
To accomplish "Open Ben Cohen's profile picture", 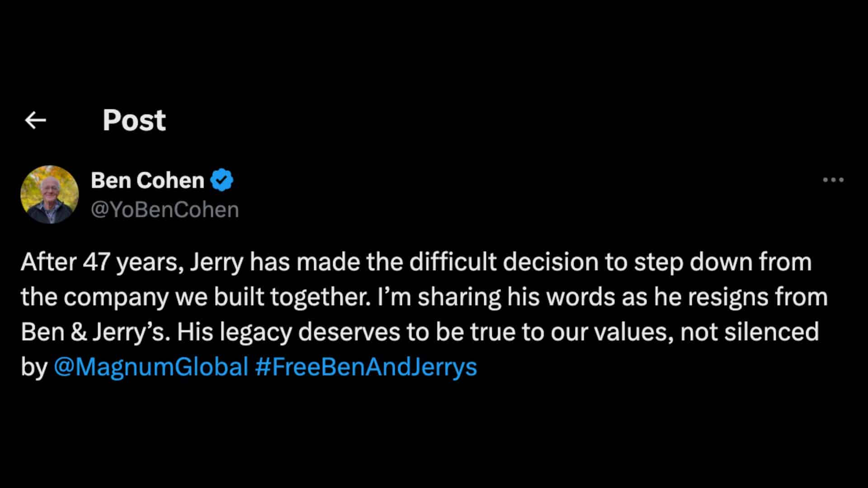I will click(50, 195).
